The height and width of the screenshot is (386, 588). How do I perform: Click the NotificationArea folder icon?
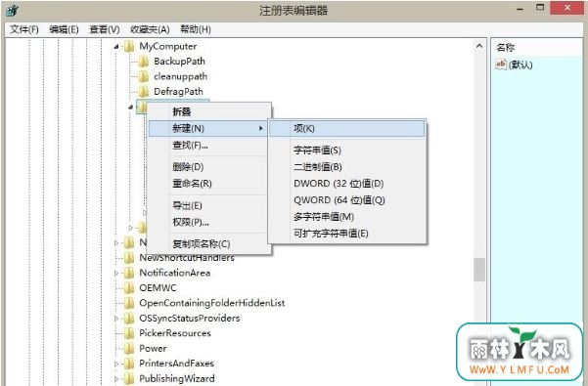click(x=128, y=273)
